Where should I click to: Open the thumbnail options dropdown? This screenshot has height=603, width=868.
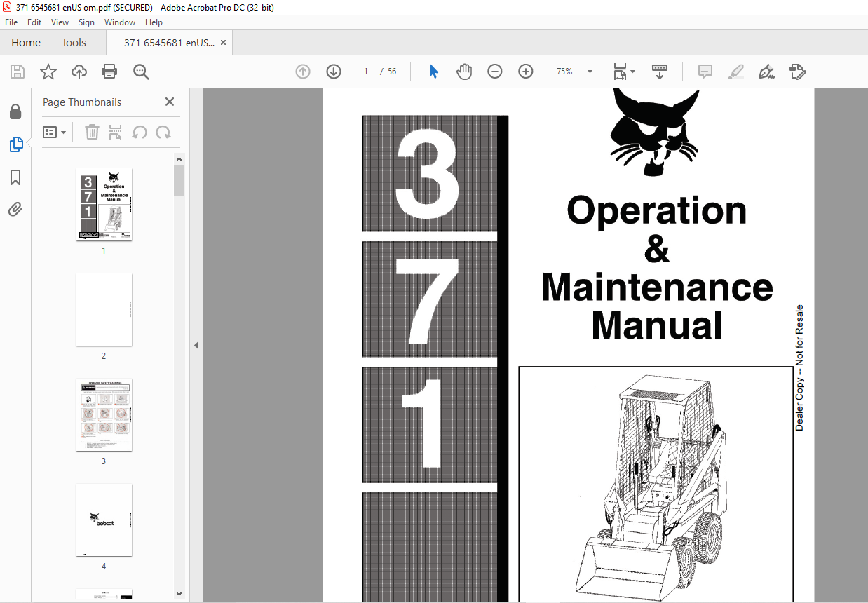tap(55, 132)
